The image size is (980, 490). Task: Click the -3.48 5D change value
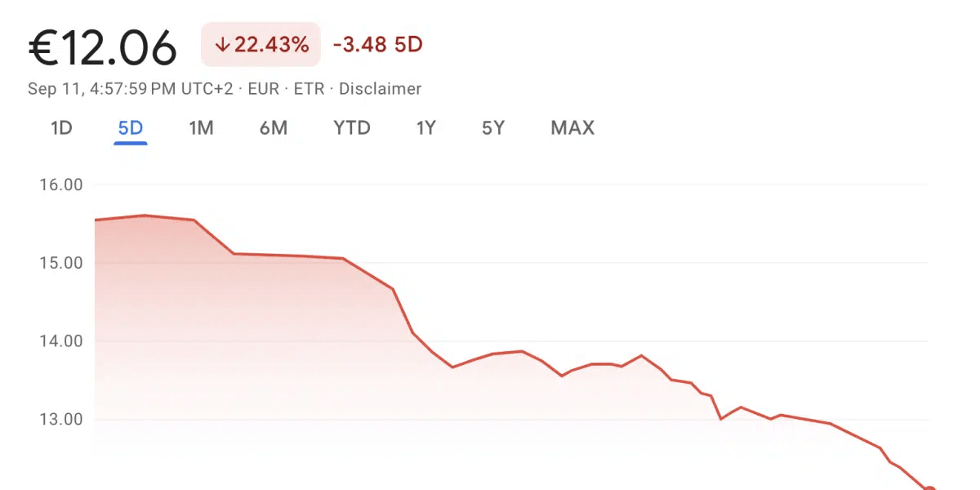[x=376, y=44]
